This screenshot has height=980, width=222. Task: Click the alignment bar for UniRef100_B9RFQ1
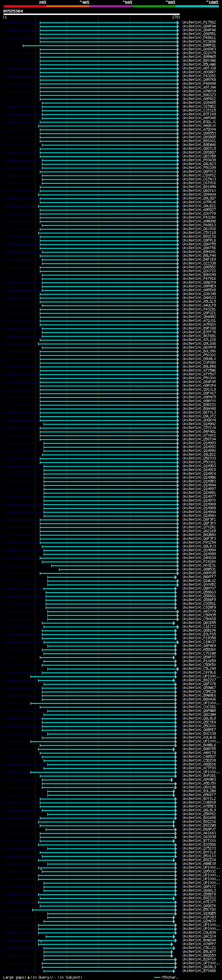[x=101, y=45]
